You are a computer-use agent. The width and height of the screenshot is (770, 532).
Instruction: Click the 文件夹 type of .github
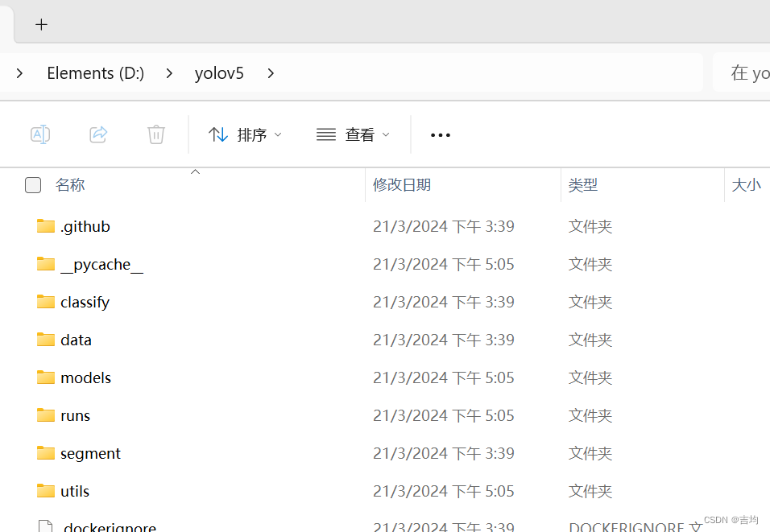[x=590, y=226]
